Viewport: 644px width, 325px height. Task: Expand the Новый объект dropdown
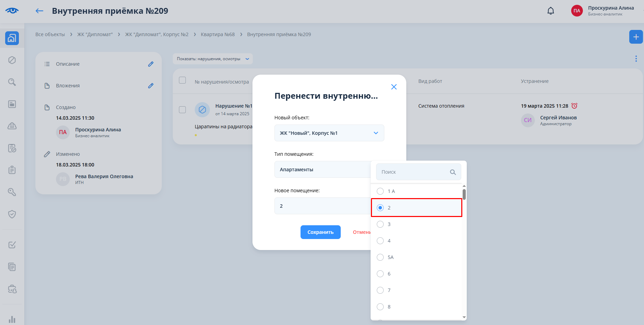(x=329, y=133)
